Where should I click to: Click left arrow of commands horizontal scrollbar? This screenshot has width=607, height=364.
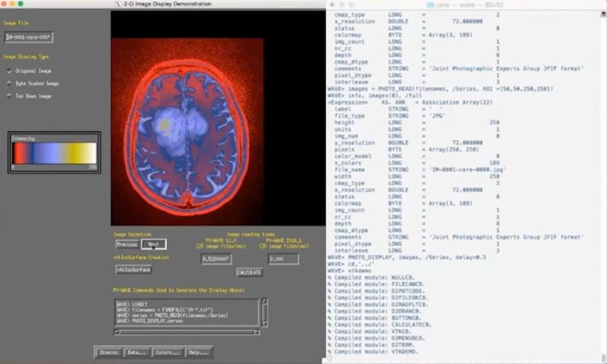pos(117,332)
